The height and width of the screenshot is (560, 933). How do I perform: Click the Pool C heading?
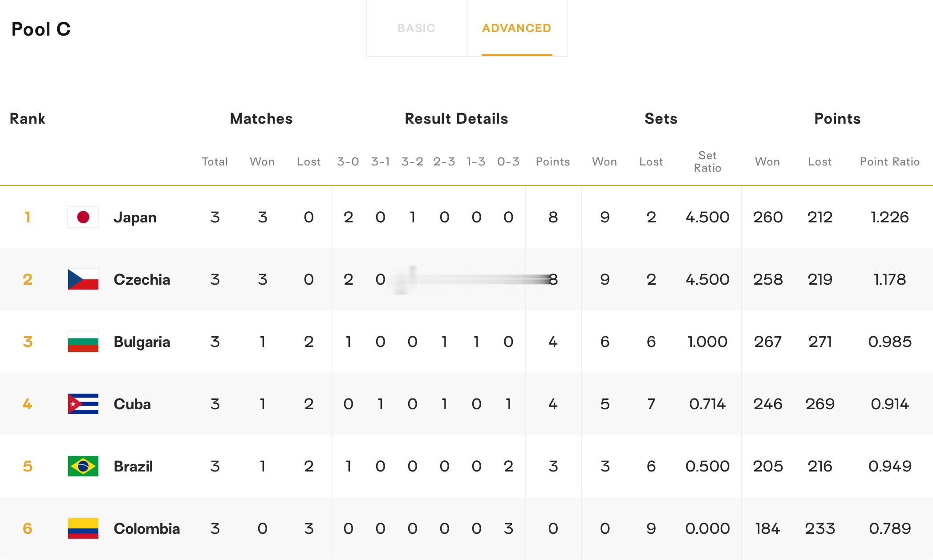[41, 29]
